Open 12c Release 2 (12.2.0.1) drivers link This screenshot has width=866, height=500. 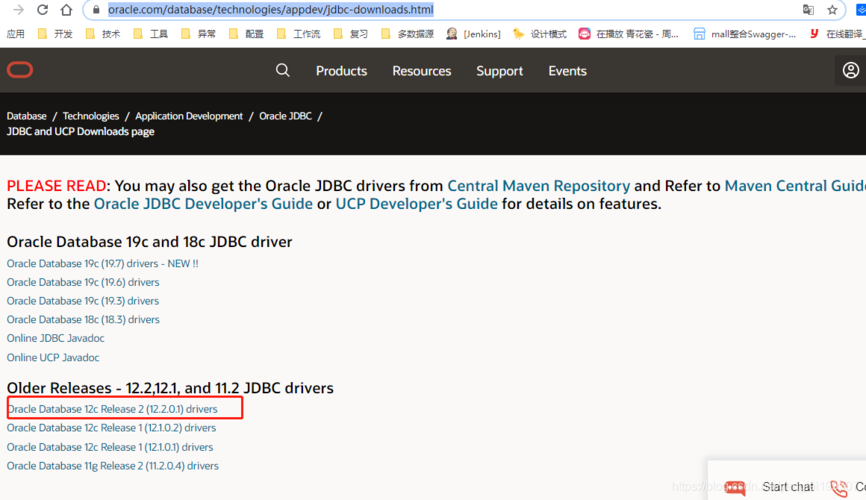point(112,409)
